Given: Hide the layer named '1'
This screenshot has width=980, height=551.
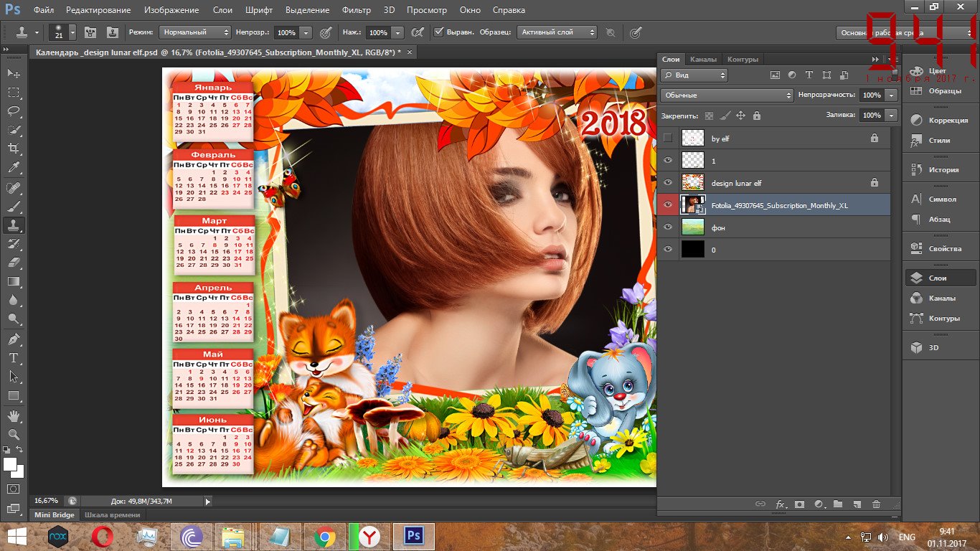Looking at the screenshot, I should 669,161.
